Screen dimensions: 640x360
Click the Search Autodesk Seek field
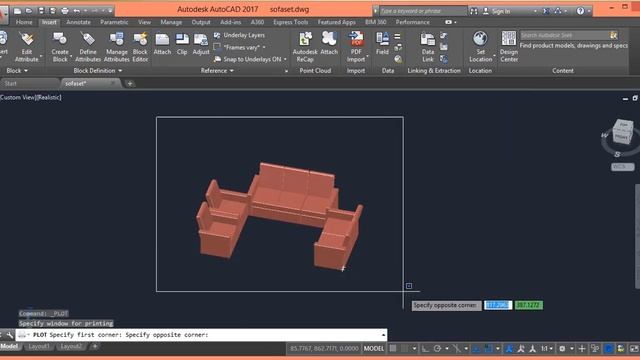565,36
